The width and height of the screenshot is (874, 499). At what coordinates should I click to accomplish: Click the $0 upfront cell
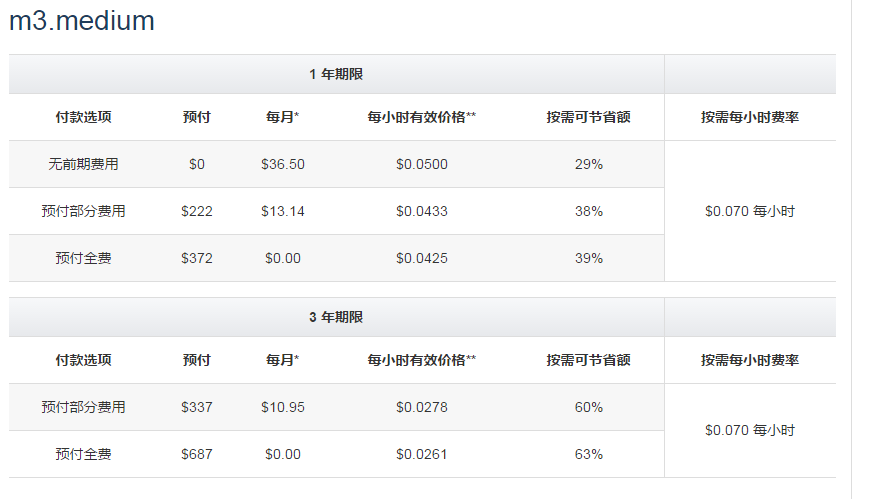tap(197, 164)
